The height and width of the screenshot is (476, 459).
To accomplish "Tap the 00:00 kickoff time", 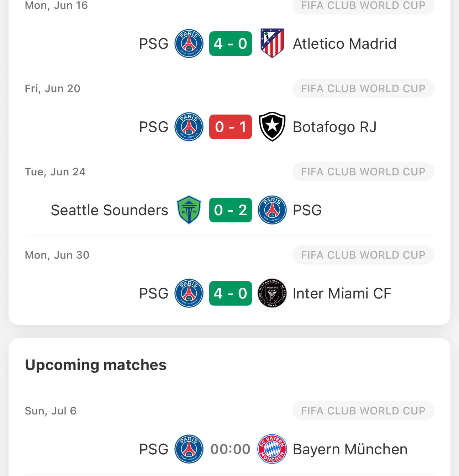I will point(231,449).
